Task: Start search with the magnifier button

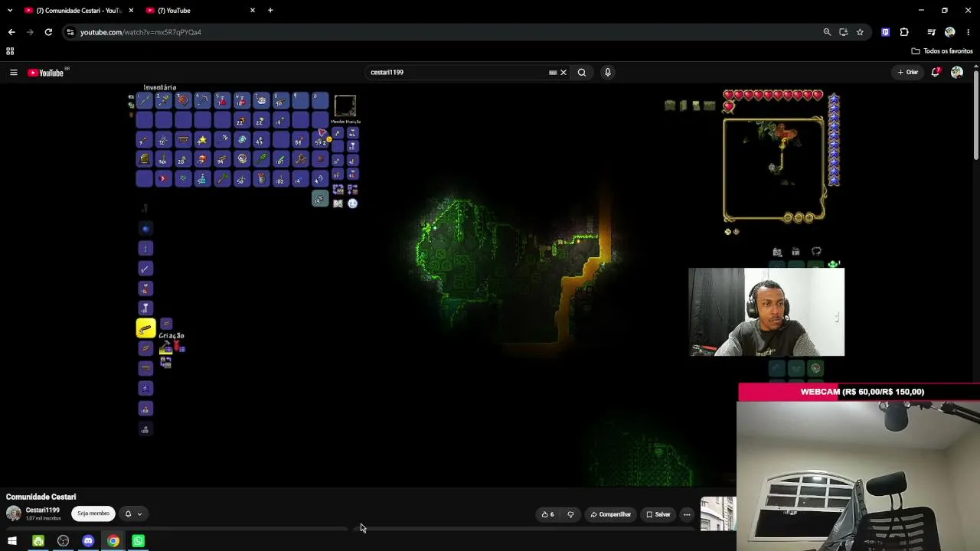Action: [582, 73]
